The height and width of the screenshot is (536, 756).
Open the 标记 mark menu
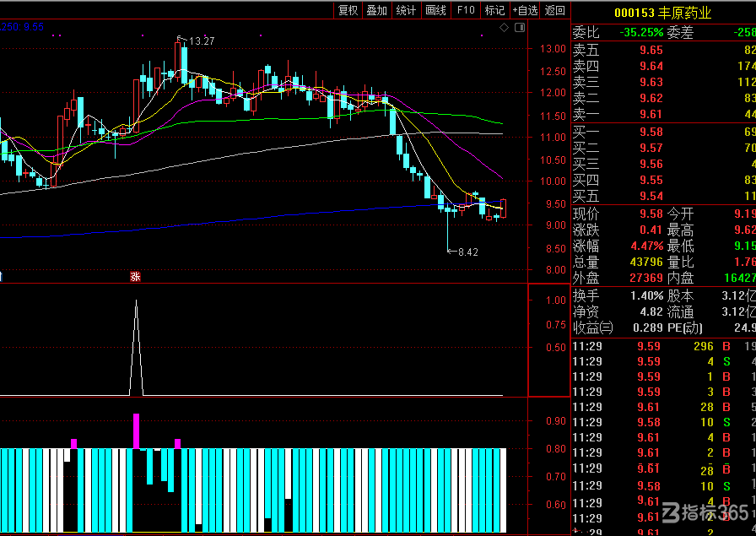coord(494,10)
